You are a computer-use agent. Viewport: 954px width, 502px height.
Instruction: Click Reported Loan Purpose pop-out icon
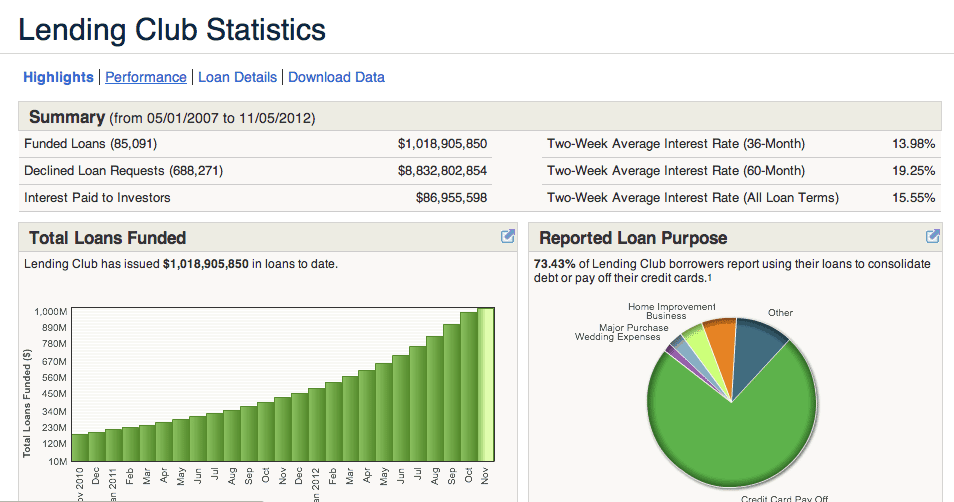coord(933,237)
